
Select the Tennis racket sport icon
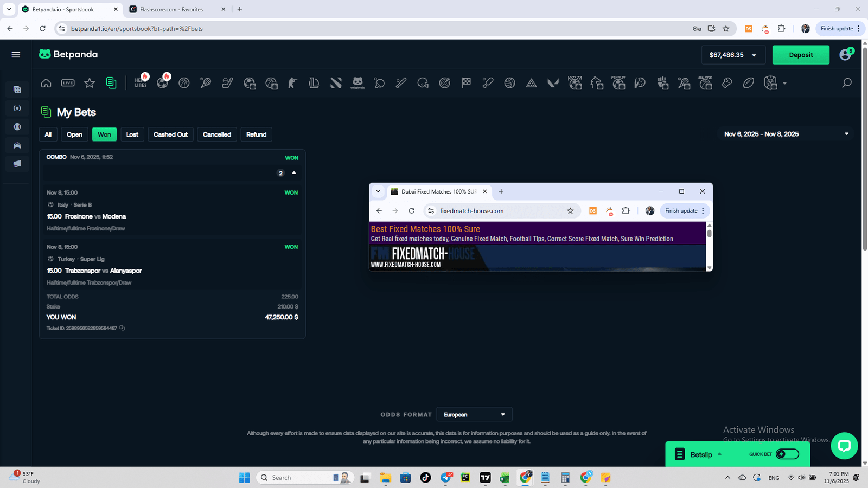(206, 83)
